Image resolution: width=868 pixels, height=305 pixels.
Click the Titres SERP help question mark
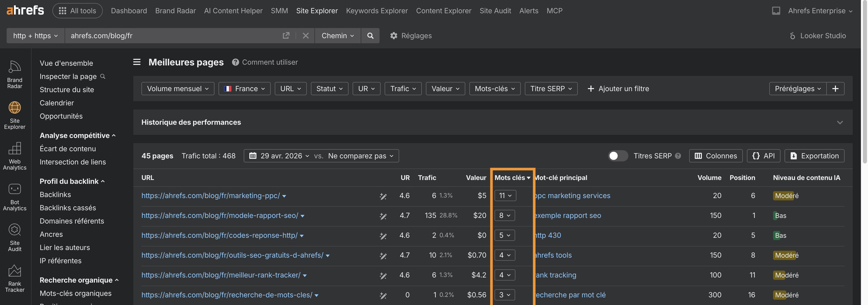(x=678, y=156)
